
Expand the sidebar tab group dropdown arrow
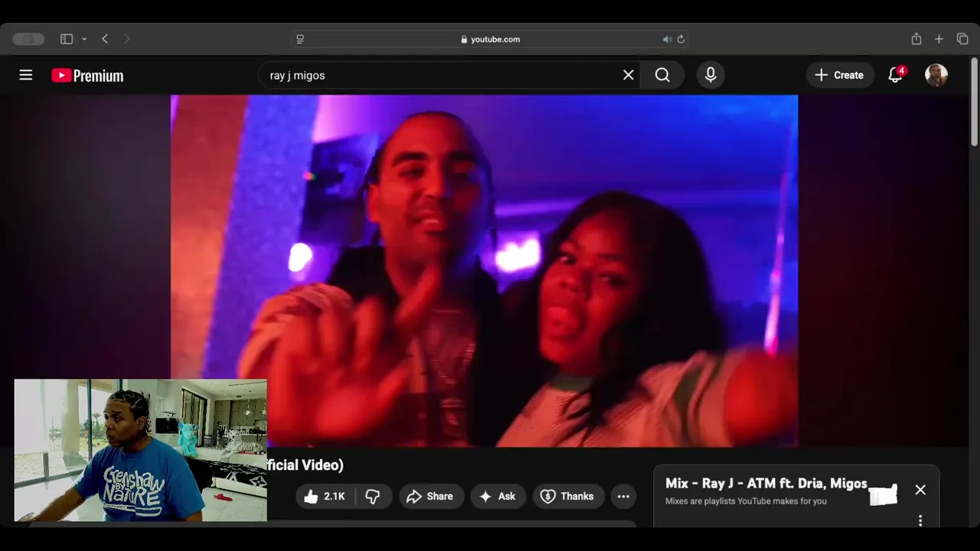84,39
